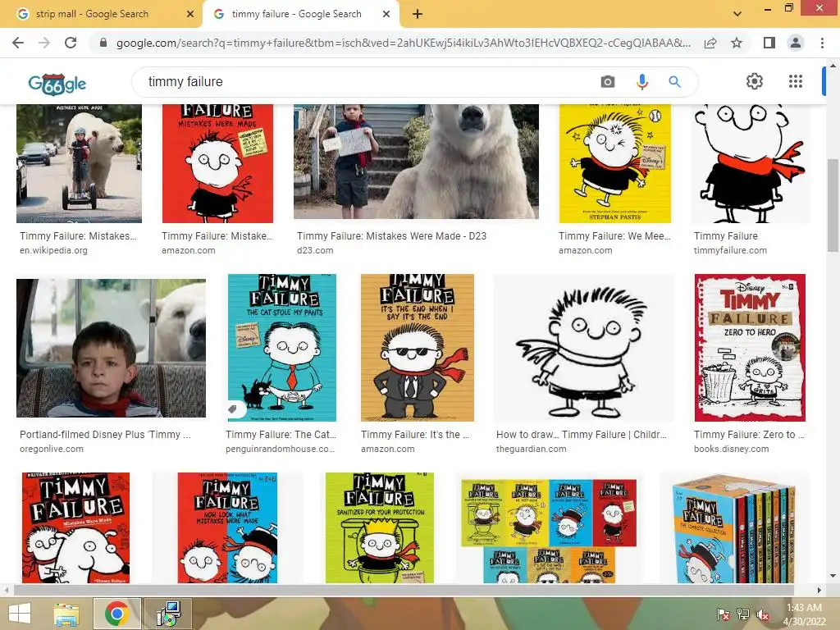Screen dimensions: 840x630
Task: Open oregonlive boy in car image
Action: (x=111, y=348)
